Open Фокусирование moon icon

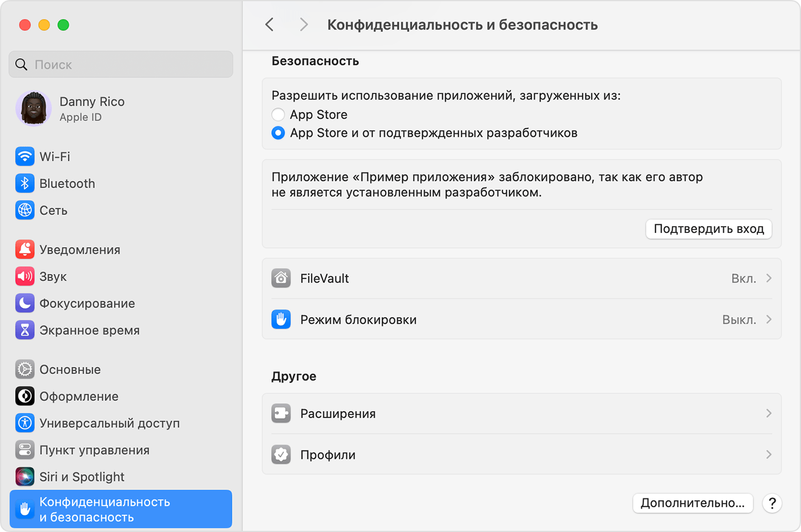coord(25,304)
